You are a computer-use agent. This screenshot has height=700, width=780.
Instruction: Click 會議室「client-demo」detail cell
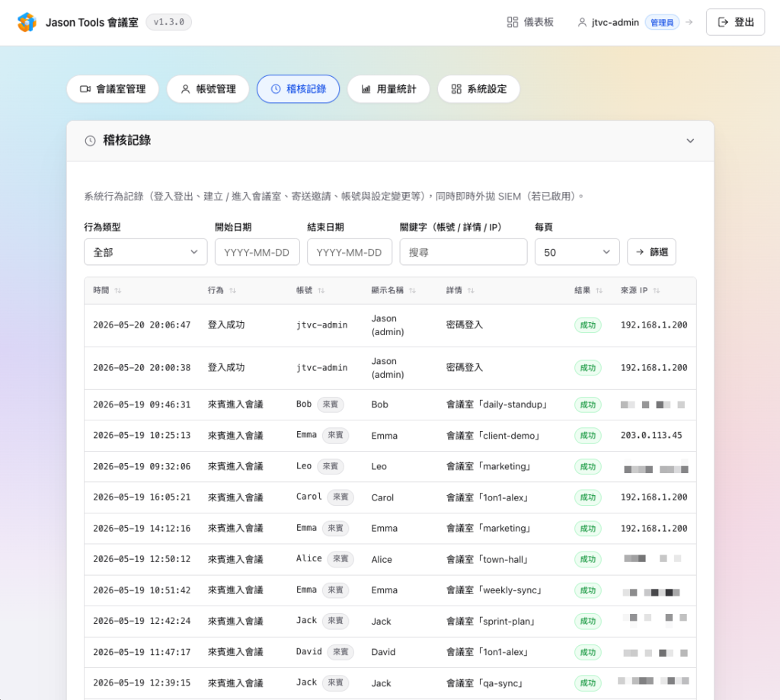point(493,436)
